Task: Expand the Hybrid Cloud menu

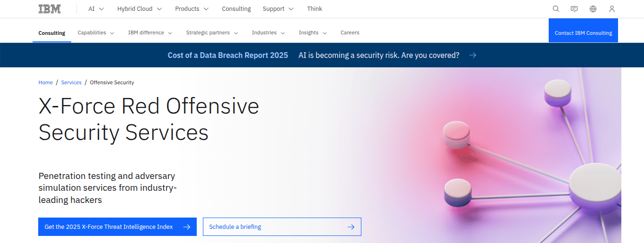Action: [140, 9]
